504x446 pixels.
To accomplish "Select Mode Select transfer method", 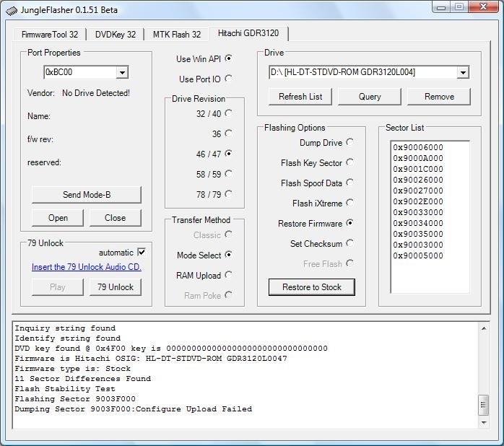I will pos(229,255).
